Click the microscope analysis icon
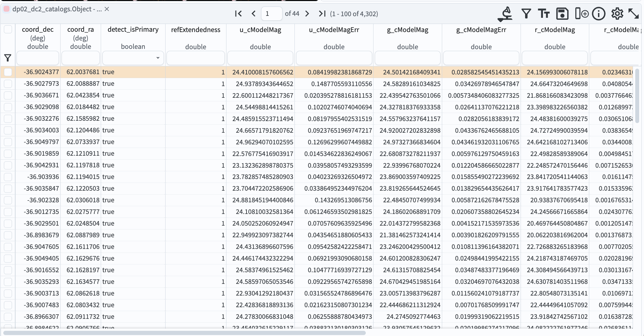The image size is (644, 336). click(505, 14)
